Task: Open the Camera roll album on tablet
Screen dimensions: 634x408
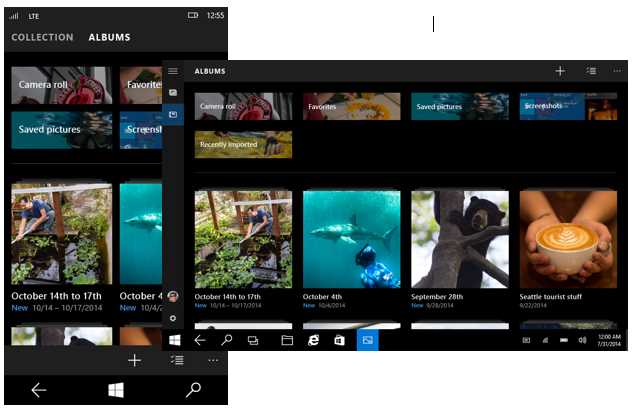Action: [243, 106]
